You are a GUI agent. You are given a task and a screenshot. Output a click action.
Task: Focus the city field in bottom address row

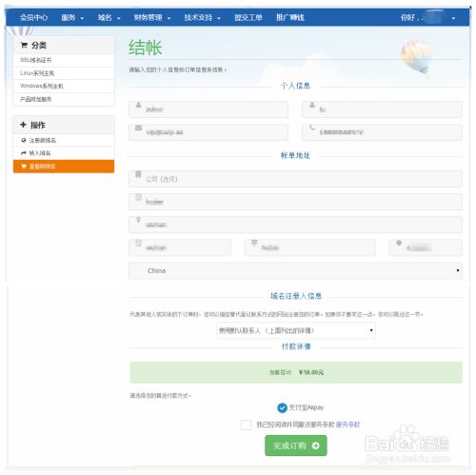(180, 247)
